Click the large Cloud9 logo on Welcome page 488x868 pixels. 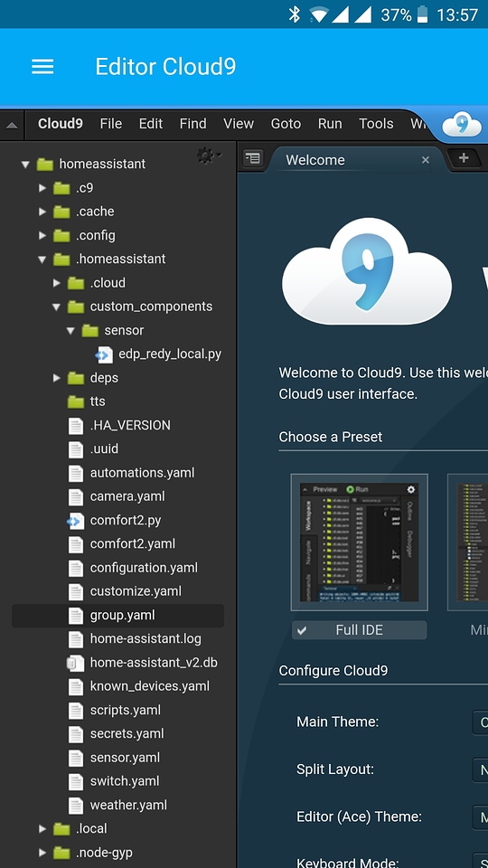367,271
